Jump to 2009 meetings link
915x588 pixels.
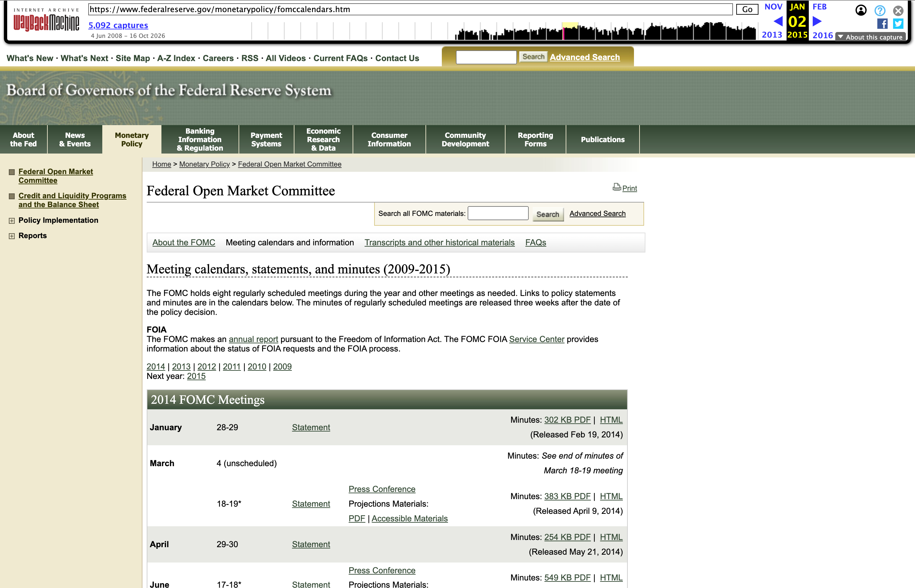coord(282,367)
